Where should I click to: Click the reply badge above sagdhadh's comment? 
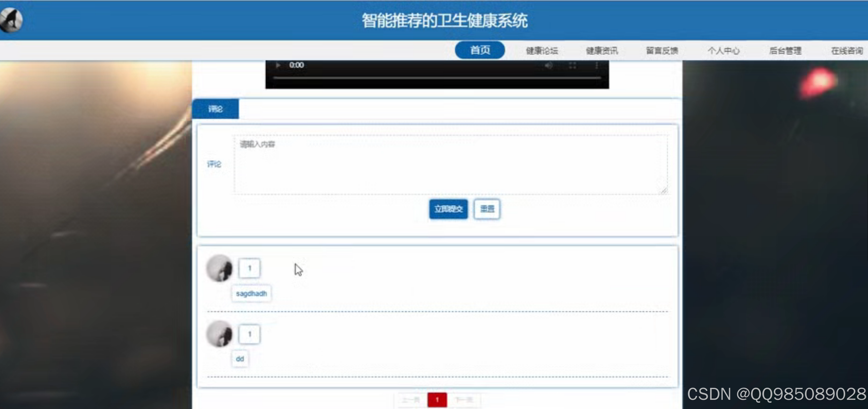[x=249, y=268]
